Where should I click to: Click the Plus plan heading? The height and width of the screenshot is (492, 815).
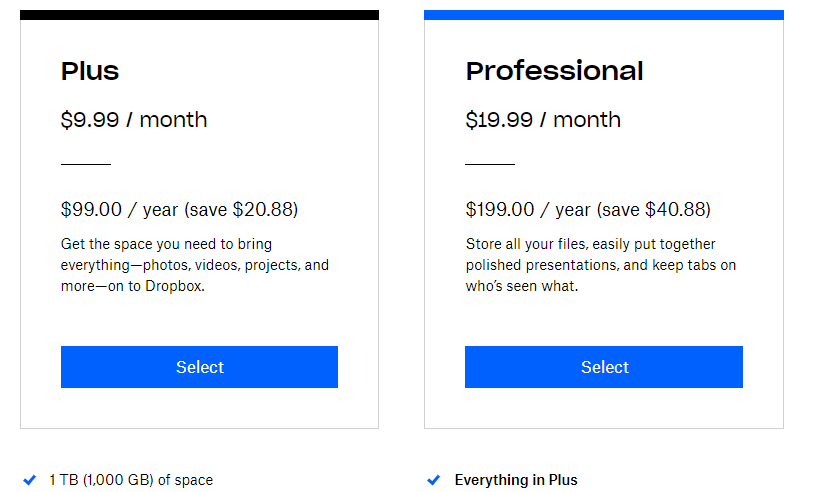90,71
